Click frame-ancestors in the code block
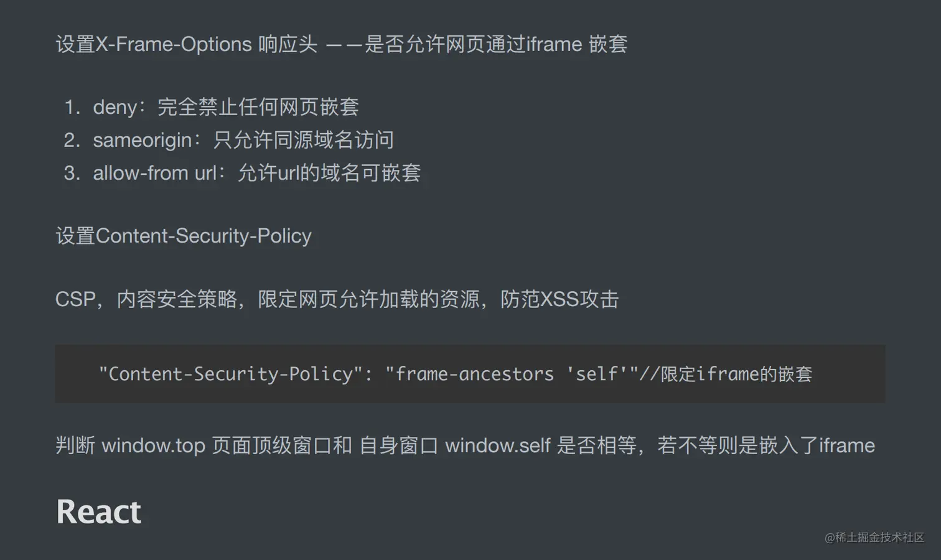The width and height of the screenshot is (941, 560). 474,374
